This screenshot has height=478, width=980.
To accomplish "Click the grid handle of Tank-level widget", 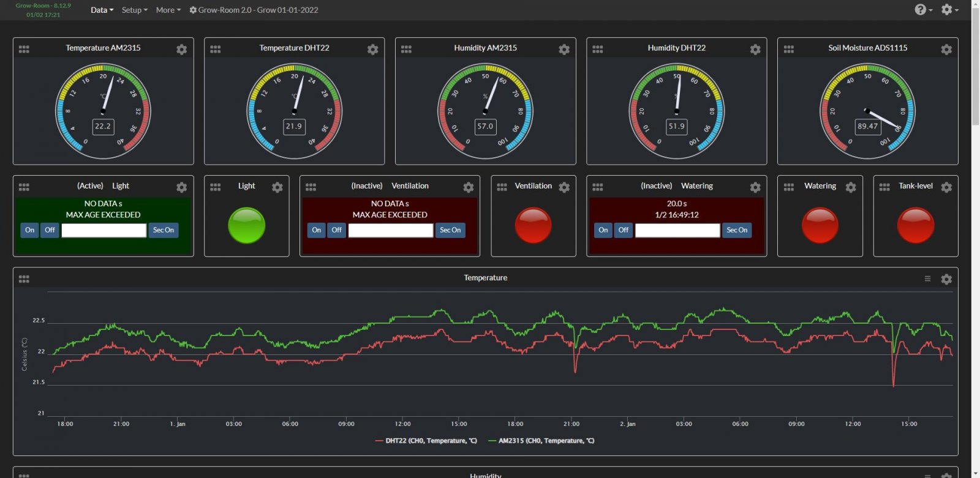I will click(x=884, y=187).
